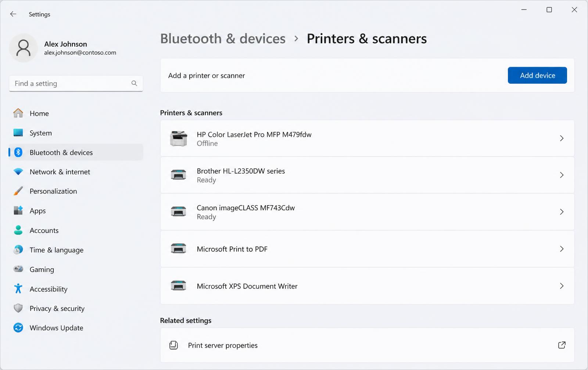Click the search magnifier icon
The image size is (588, 370).
coord(134,83)
